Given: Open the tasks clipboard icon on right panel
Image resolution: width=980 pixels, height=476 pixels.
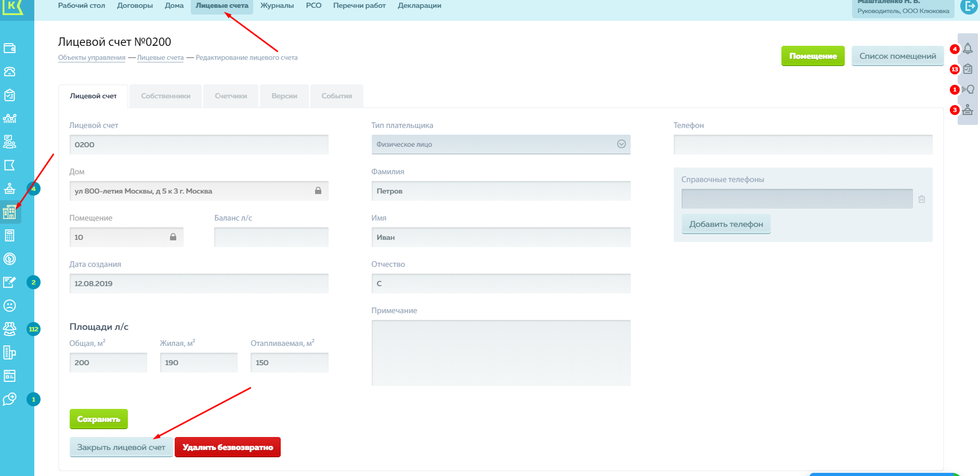Looking at the screenshot, I should pyautogui.click(x=968, y=69).
